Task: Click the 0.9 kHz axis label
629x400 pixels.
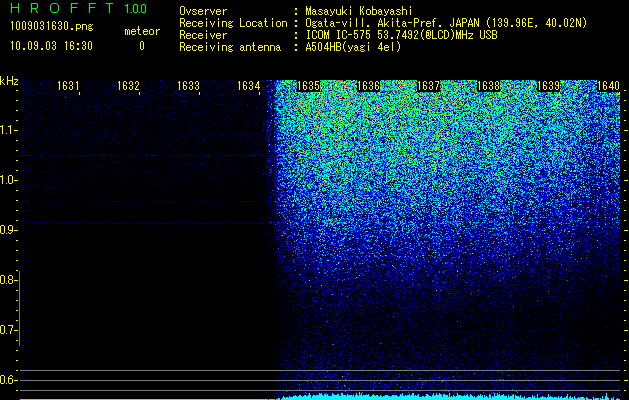Action: [7, 230]
